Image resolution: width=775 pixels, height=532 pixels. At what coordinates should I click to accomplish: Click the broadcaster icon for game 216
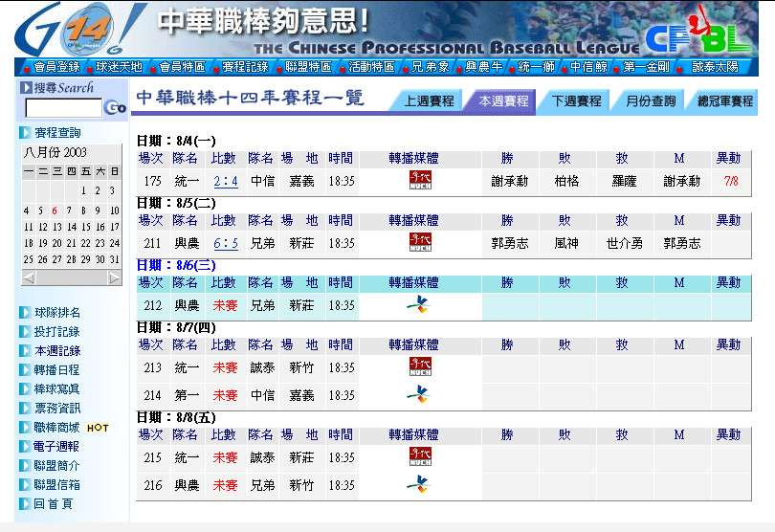(419, 484)
